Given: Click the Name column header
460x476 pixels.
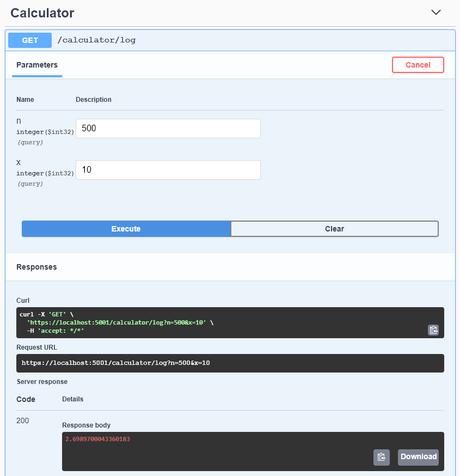Looking at the screenshot, I should coord(25,100).
